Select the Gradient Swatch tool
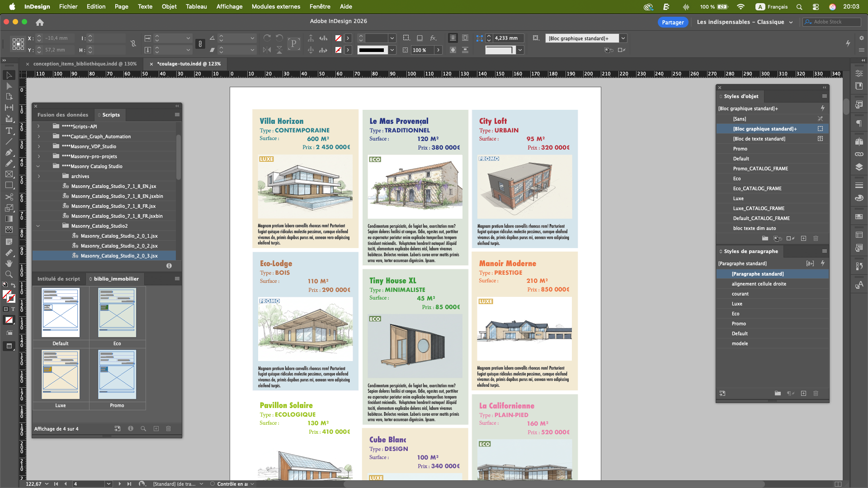Screen dimensions: 868x488 coord(9,219)
